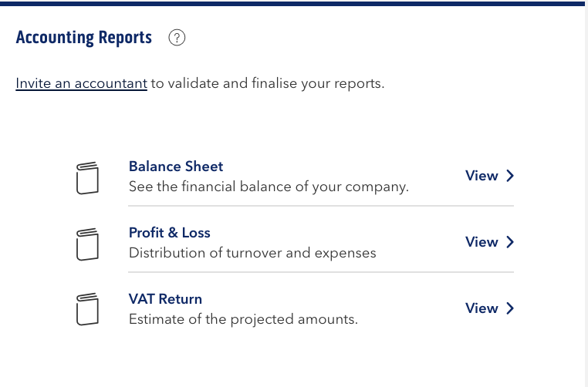Open the Accounting Reports help icon

177,38
